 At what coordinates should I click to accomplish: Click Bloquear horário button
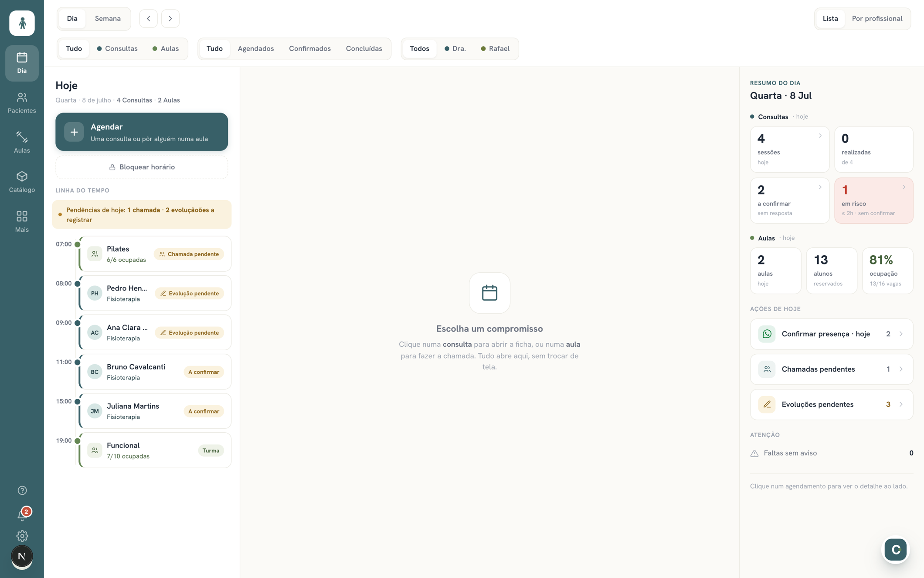(142, 168)
